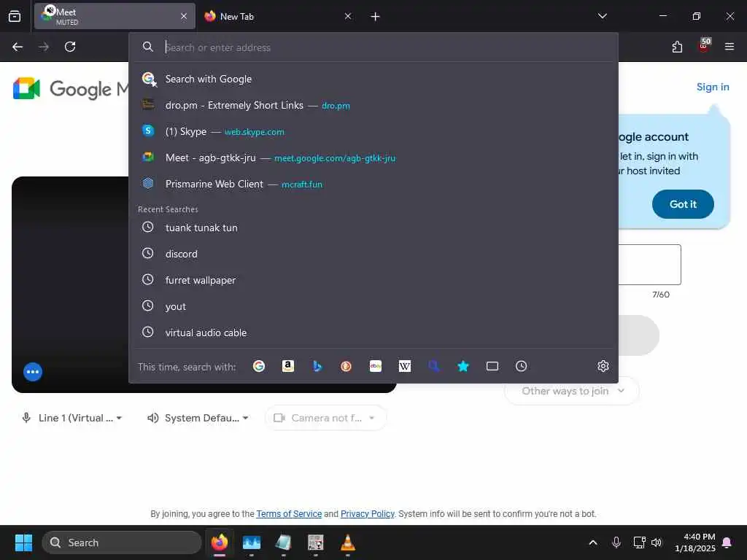Unmute tab via speaker icon on Meet tab
Image resolution: width=747 pixels, height=560 pixels.
50,9
